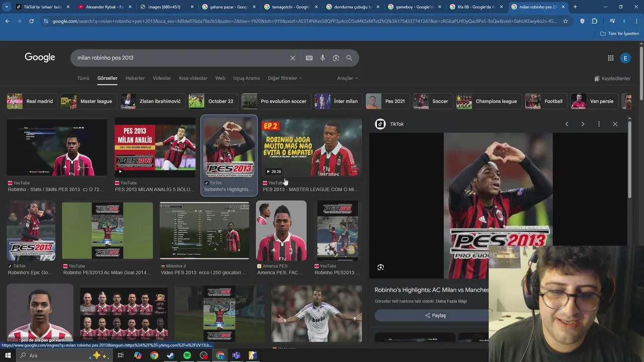Viewport: 644px width, 362px height.
Task: Open the Daha Fazla Bilgi link
Action: (451, 301)
